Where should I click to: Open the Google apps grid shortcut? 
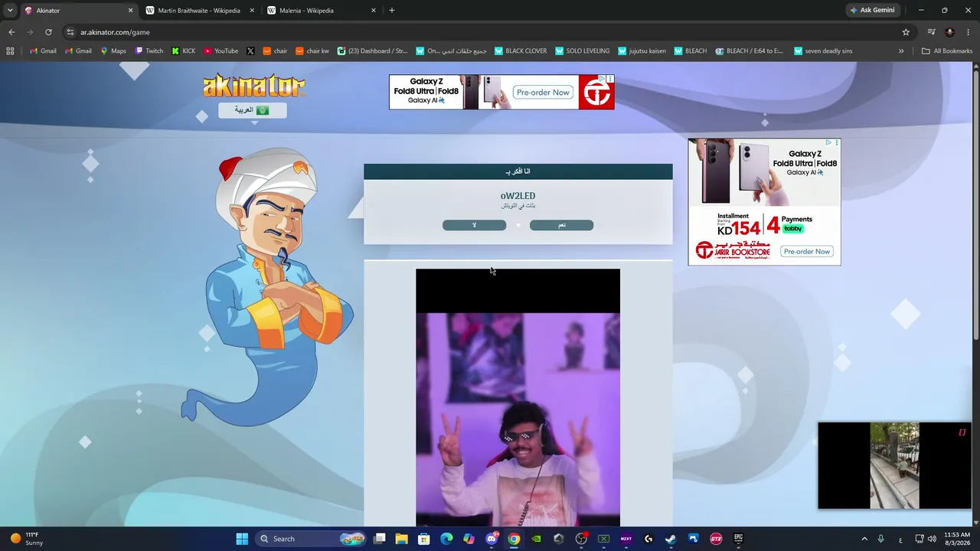click(10, 51)
